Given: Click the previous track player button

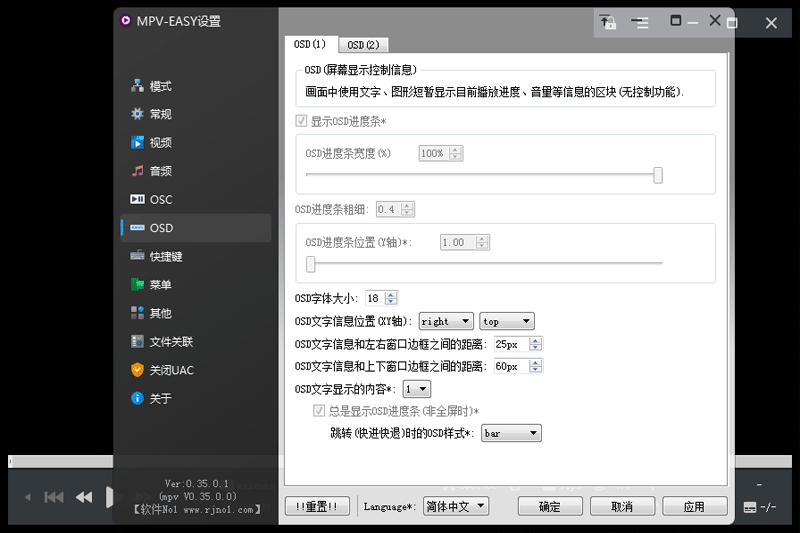Looking at the screenshot, I should click(54, 497).
